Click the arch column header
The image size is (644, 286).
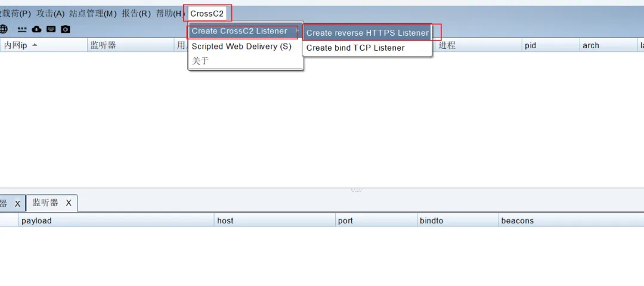(608, 45)
